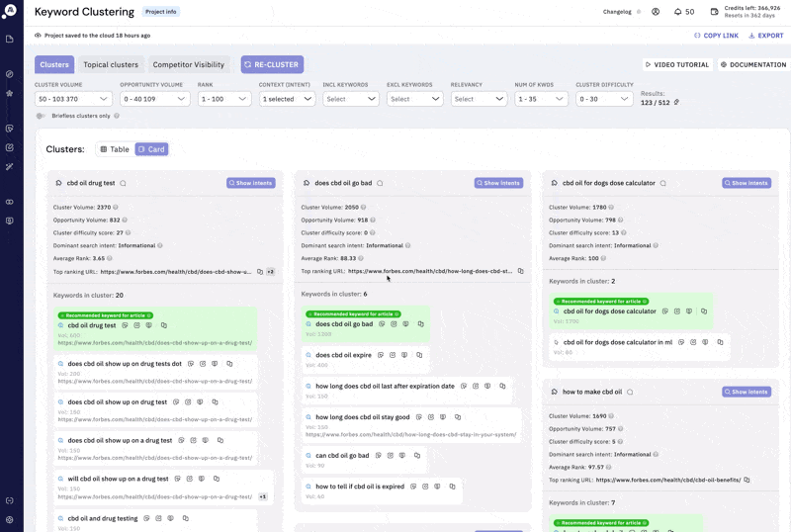Screen dimensions: 791x532
Task: Open the user account icon in header
Action: [656, 12]
